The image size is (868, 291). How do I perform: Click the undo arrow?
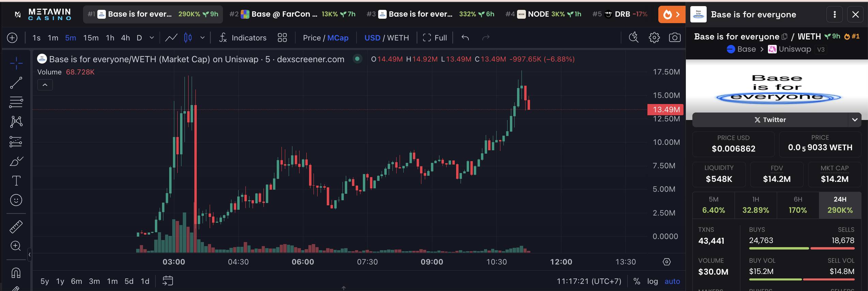465,38
